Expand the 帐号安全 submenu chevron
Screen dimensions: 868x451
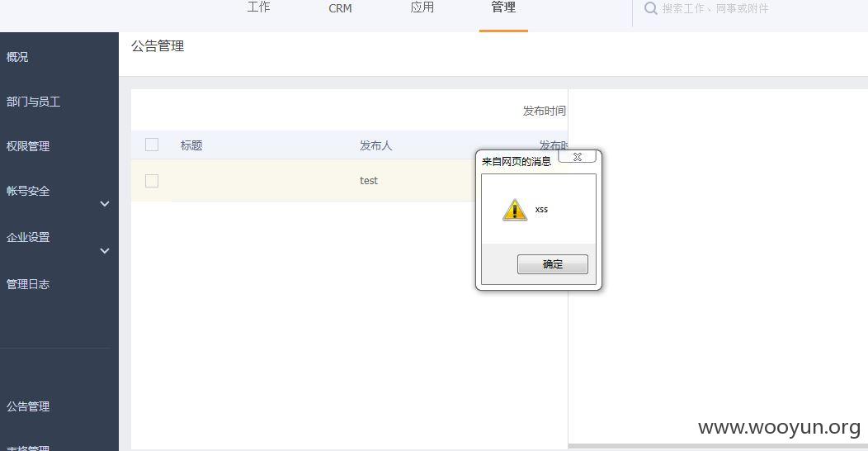(x=105, y=204)
